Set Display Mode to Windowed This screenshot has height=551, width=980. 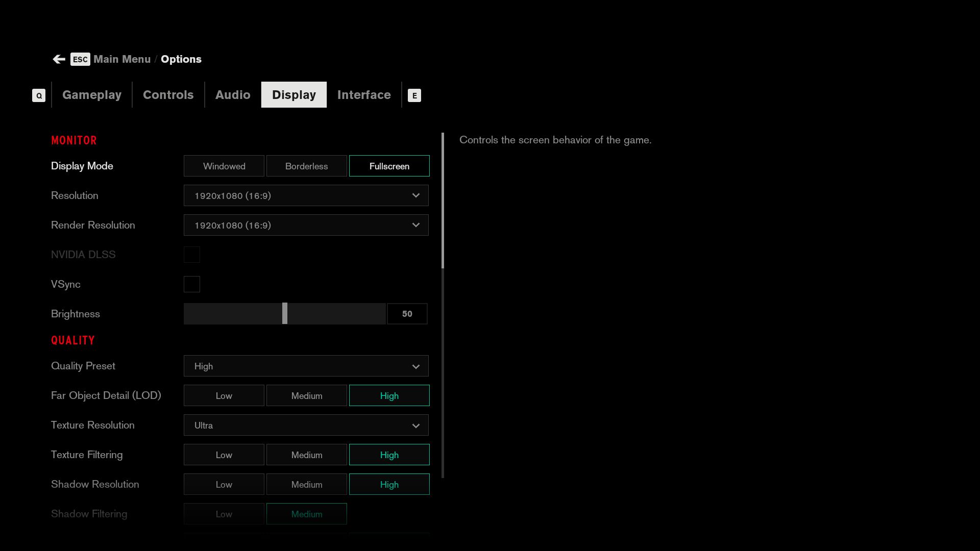click(x=224, y=166)
